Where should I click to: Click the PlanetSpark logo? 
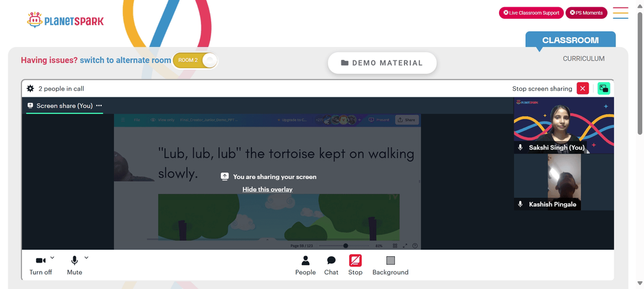point(66,20)
